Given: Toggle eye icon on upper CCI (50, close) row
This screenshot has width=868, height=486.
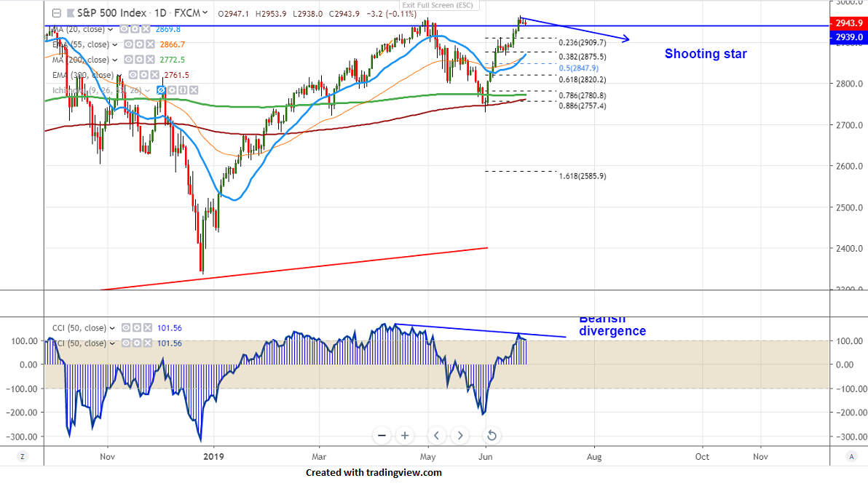Looking at the screenshot, I should pyautogui.click(x=126, y=328).
